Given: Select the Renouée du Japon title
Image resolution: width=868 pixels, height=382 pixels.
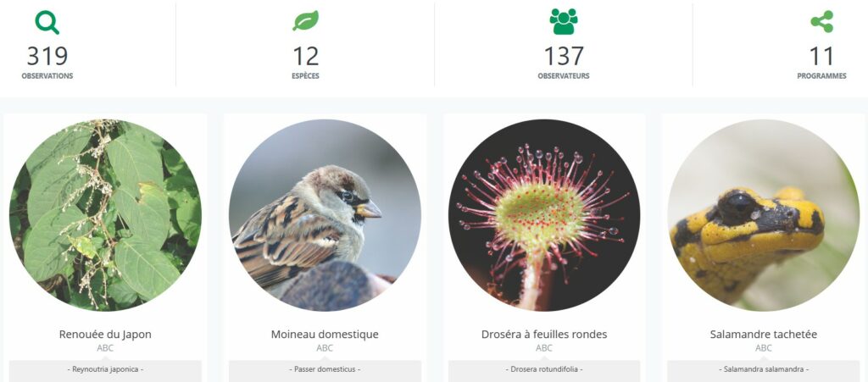Looking at the screenshot, I should 105,335.
